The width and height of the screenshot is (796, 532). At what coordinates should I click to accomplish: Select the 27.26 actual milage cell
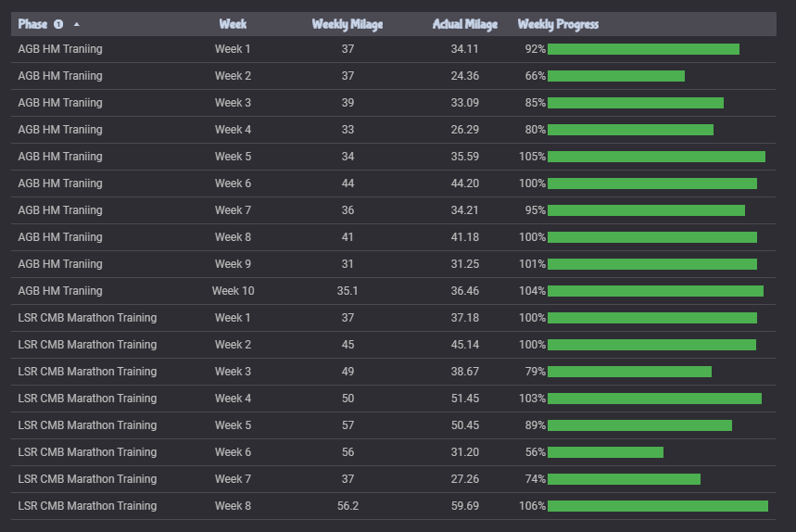pos(464,479)
